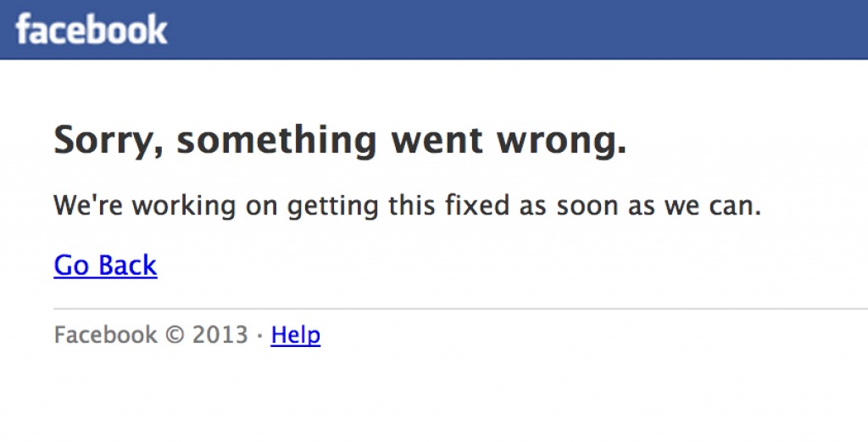Click the word 'Go' in the Go Back link
Viewport: 868px width, 442px height.
click(x=71, y=266)
